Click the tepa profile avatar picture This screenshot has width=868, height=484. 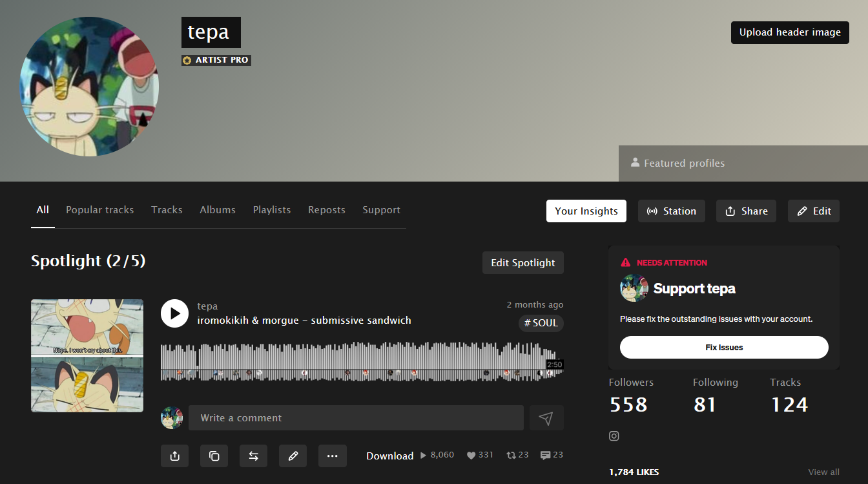(89, 87)
